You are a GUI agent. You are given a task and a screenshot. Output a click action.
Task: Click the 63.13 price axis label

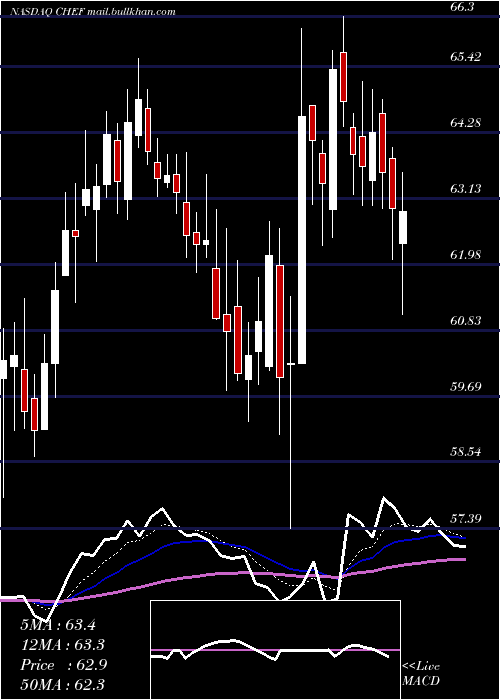click(x=466, y=188)
